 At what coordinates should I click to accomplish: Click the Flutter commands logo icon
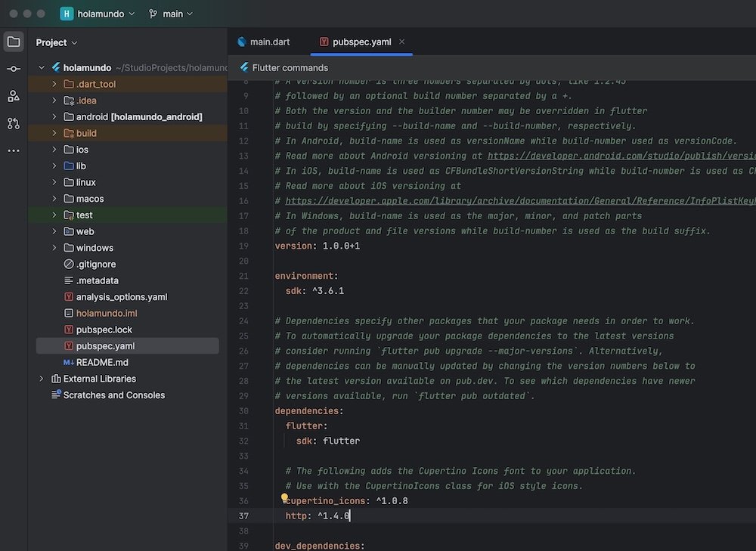[x=244, y=67]
